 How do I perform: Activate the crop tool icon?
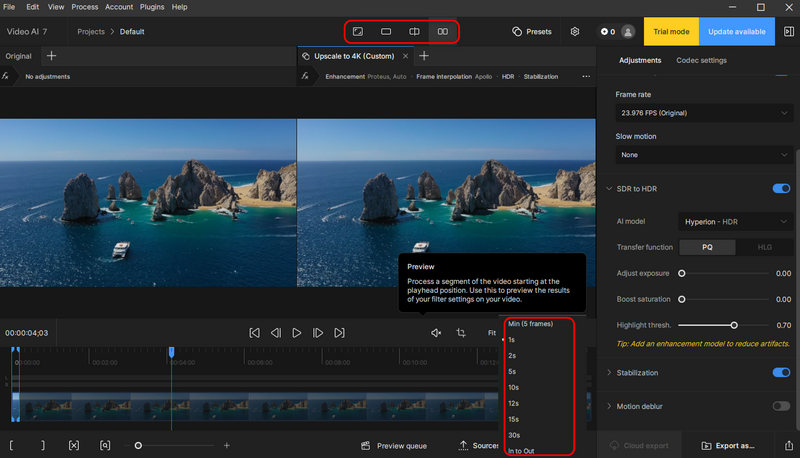coord(462,333)
